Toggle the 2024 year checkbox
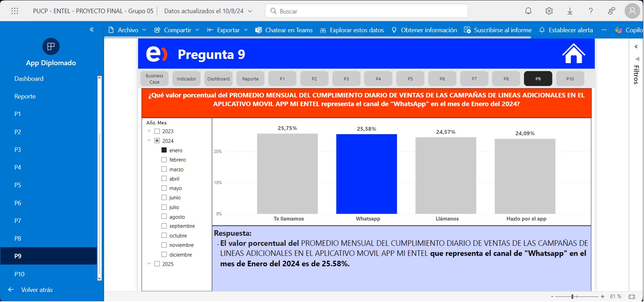The width and height of the screenshot is (644, 302). (x=157, y=141)
